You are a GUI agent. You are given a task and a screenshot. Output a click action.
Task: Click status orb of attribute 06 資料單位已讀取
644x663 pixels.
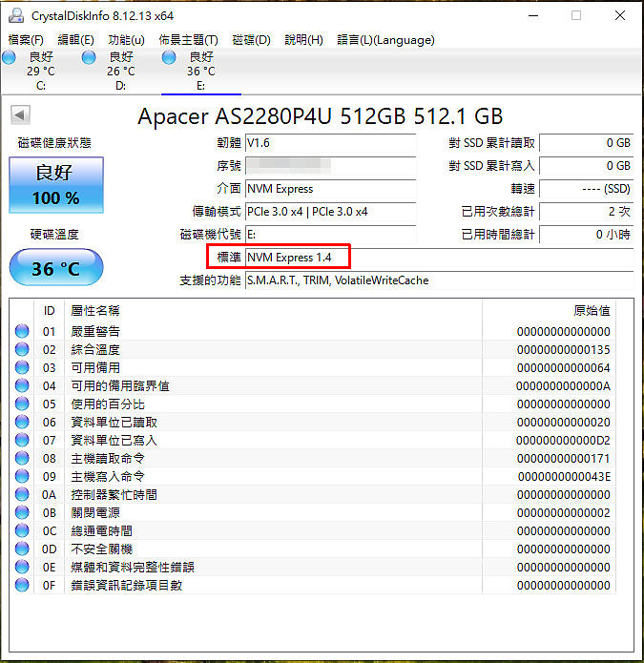tap(22, 422)
